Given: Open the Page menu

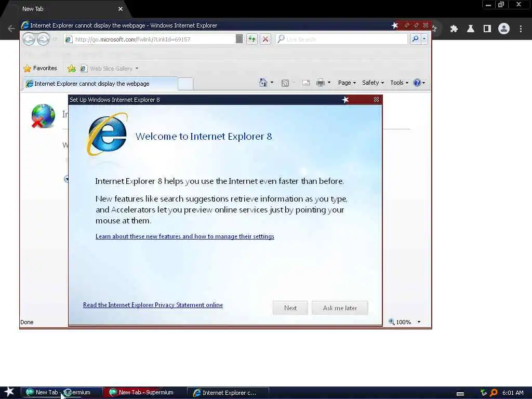Looking at the screenshot, I should pos(347,83).
